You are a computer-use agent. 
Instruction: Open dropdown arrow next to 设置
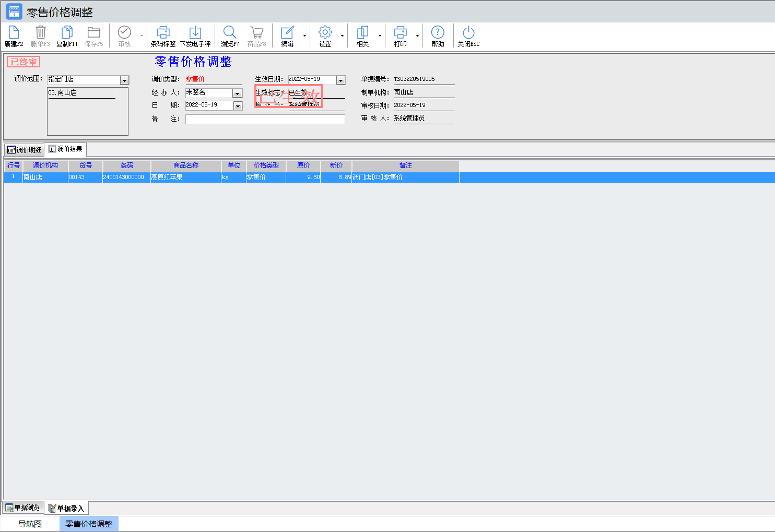(x=342, y=36)
